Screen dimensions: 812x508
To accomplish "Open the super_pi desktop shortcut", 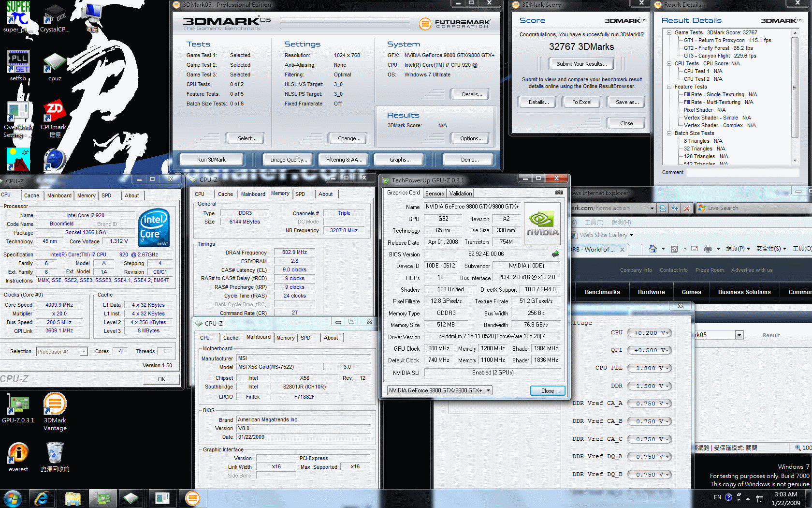I will (x=18, y=17).
